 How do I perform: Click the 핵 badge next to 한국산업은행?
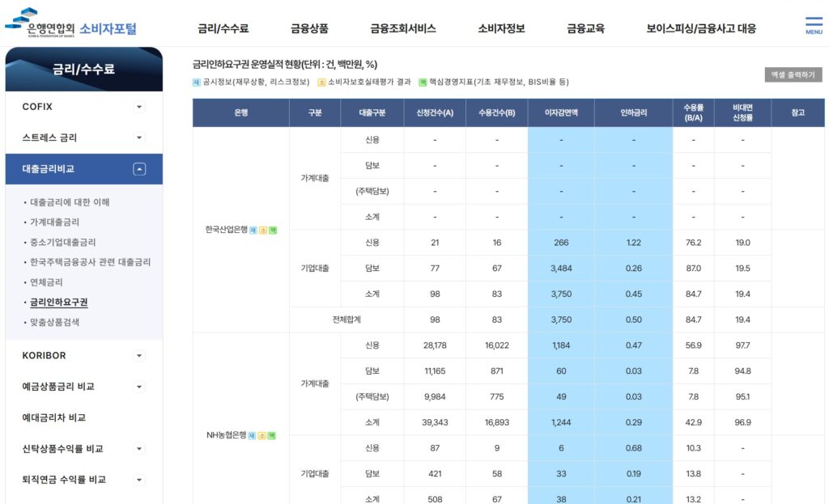[x=273, y=229]
